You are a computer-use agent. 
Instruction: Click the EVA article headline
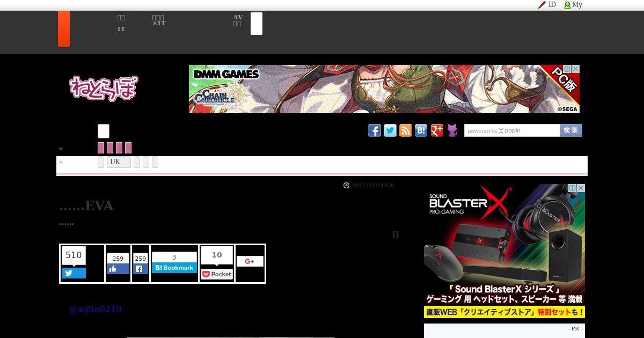click(x=86, y=206)
